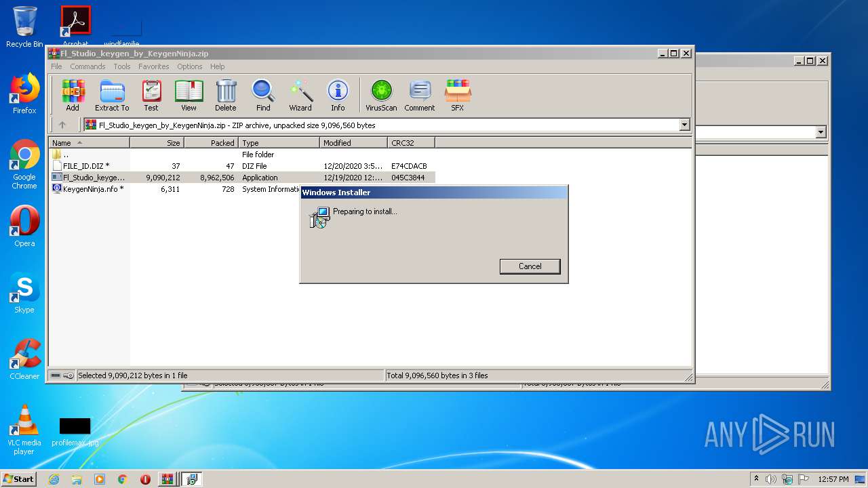Switch to WinRAR taskbar button
Viewport: 868px width, 488px height.
pyautogui.click(x=168, y=479)
